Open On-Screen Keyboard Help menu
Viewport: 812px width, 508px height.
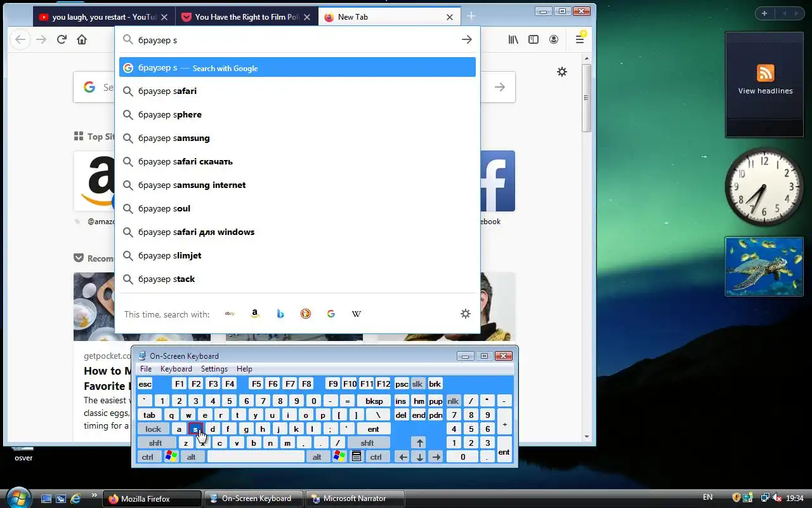pos(244,369)
